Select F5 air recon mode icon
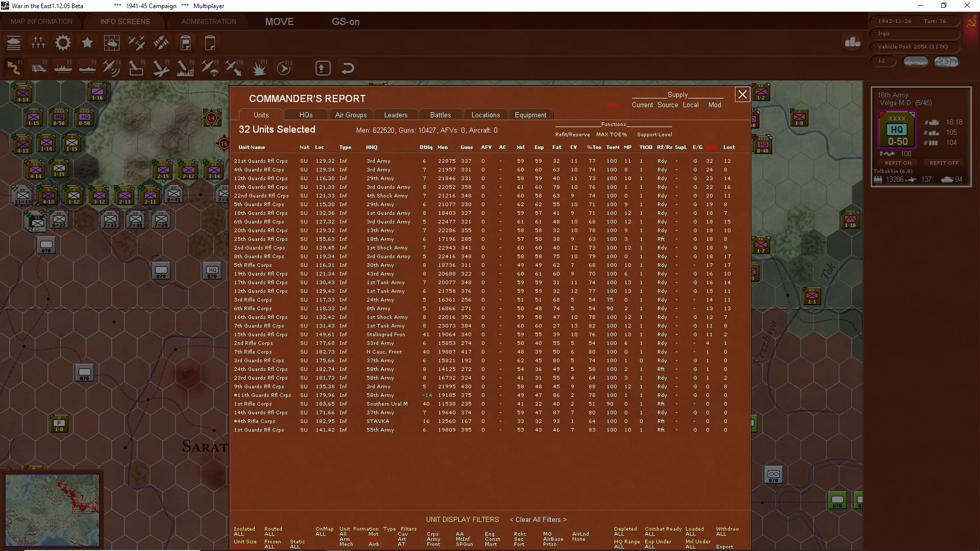Viewport: 980px width, 551px height. click(112, 68)
